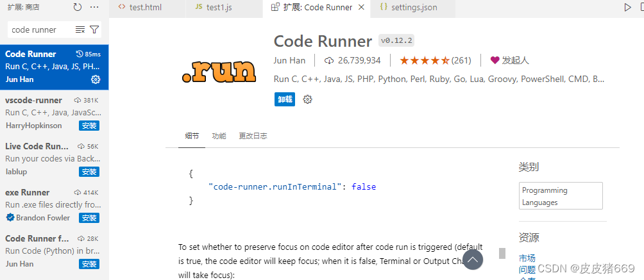Select Live Code Runner extension entry

pos(55,159)
